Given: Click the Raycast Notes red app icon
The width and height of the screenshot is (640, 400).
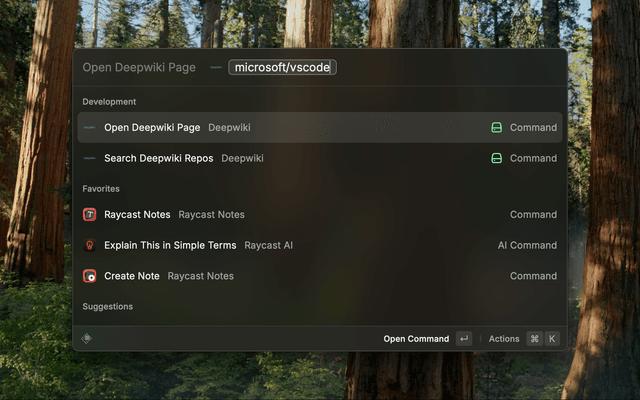Looking at the screenshot, I should [x=89, y=214].
